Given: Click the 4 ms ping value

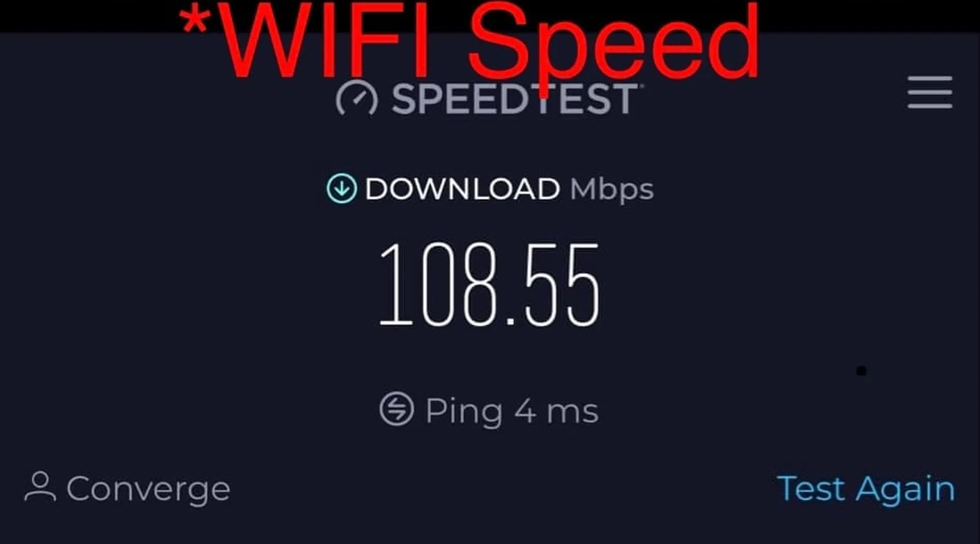Looking at the screenshot, I should click(556, 411).
